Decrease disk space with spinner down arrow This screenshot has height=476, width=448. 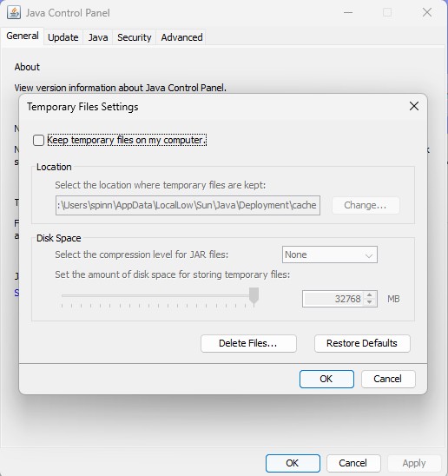[369, 302]
